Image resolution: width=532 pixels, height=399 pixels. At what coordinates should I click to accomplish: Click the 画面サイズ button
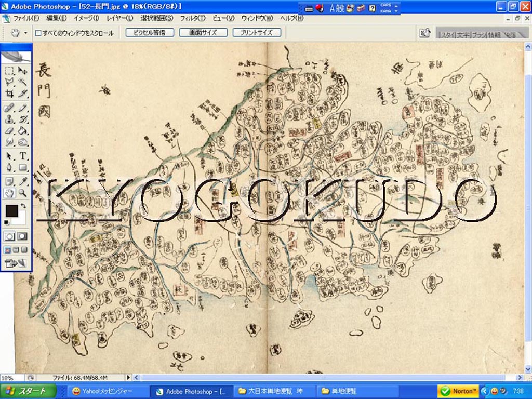click(203, 33)
